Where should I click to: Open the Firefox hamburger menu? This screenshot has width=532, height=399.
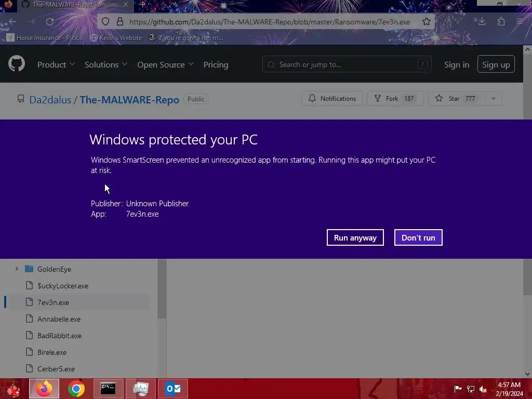click(x=520, y=22)
